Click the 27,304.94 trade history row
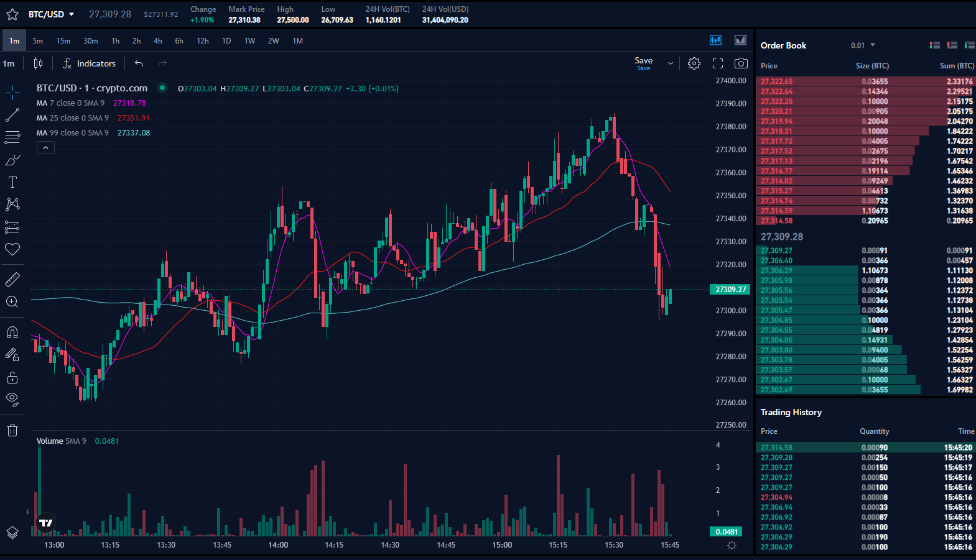This screenshot has height=560, width=976. pos(865,497)
